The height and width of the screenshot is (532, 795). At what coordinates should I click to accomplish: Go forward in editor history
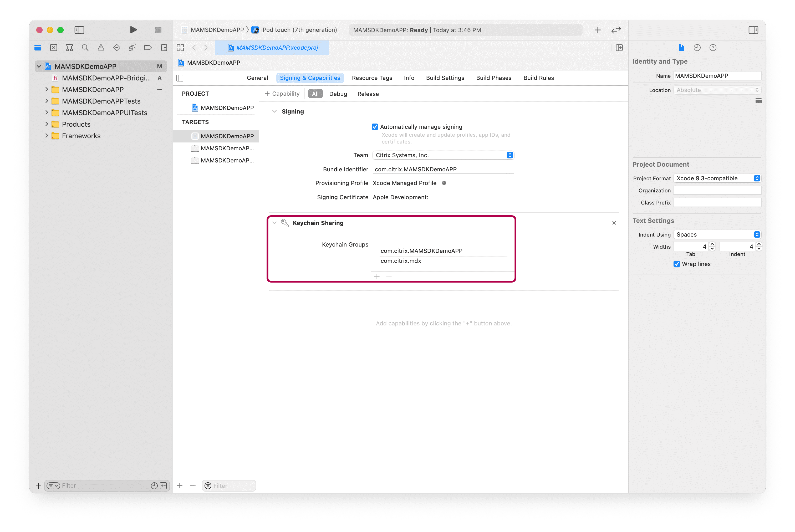pos(206,48)
